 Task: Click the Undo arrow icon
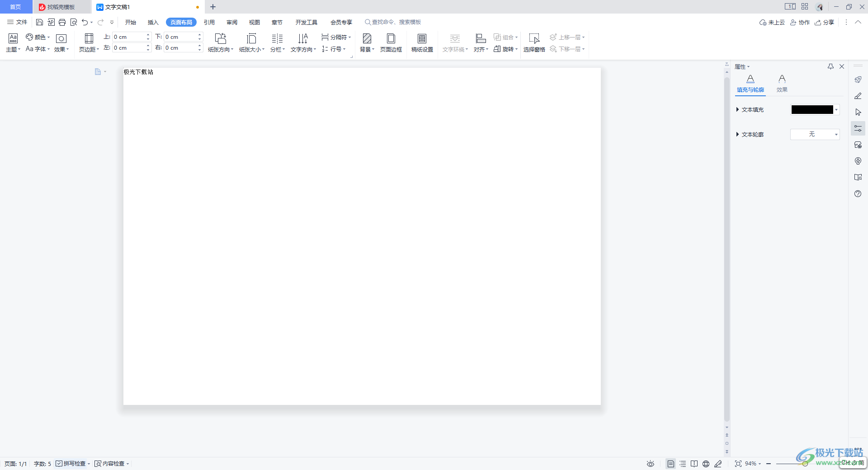point(85,22)
